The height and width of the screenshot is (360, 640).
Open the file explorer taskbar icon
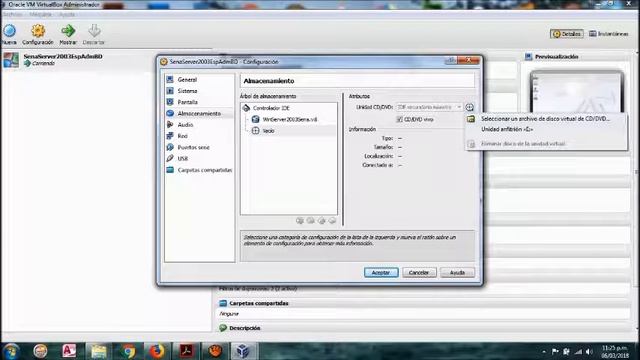98,351
